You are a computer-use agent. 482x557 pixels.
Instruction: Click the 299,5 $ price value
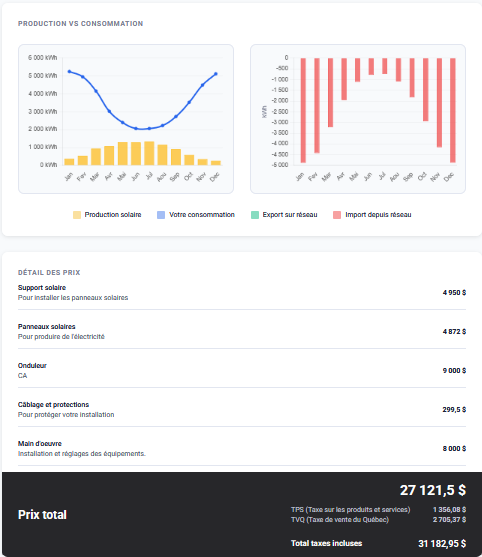coord(454,410)
